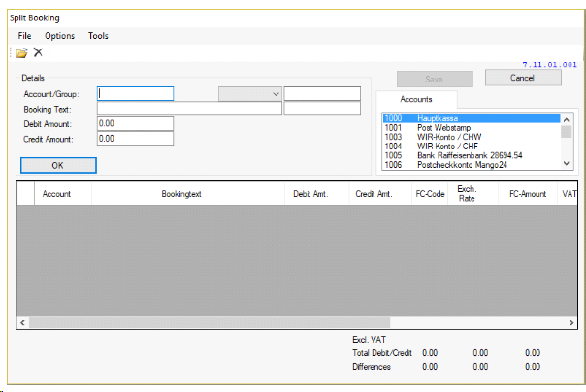
Task: Confirm entry with the OK button
Action: pyautogui.click(x=58, y=165)
